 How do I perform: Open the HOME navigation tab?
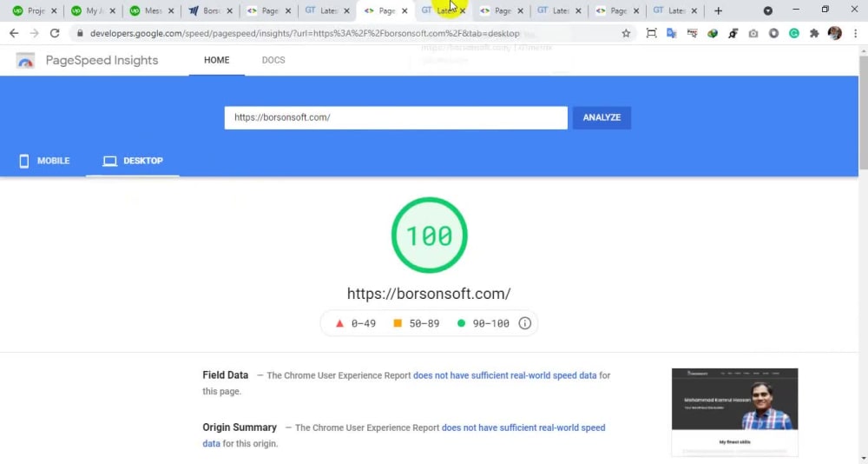pyautogui.click(x=216, y=60)
